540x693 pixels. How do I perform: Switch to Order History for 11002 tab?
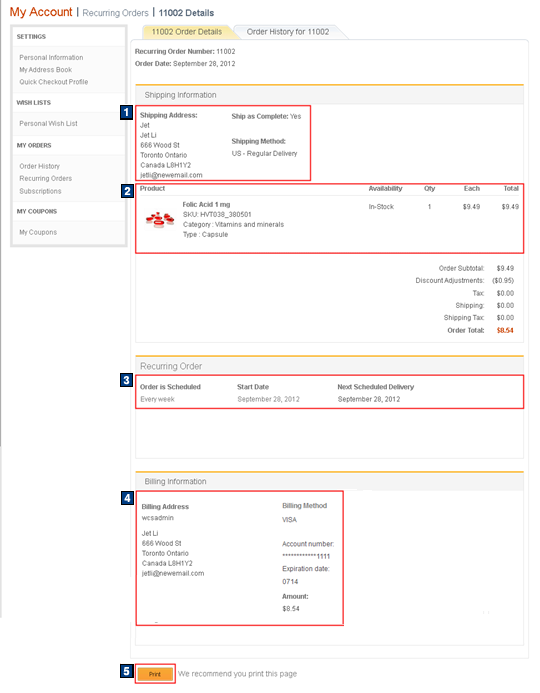[x=288, y=32]
